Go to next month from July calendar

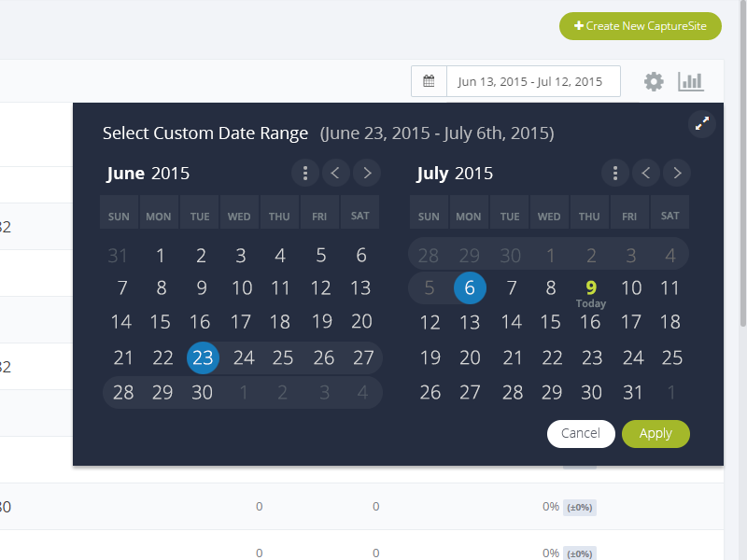(677, 173)
